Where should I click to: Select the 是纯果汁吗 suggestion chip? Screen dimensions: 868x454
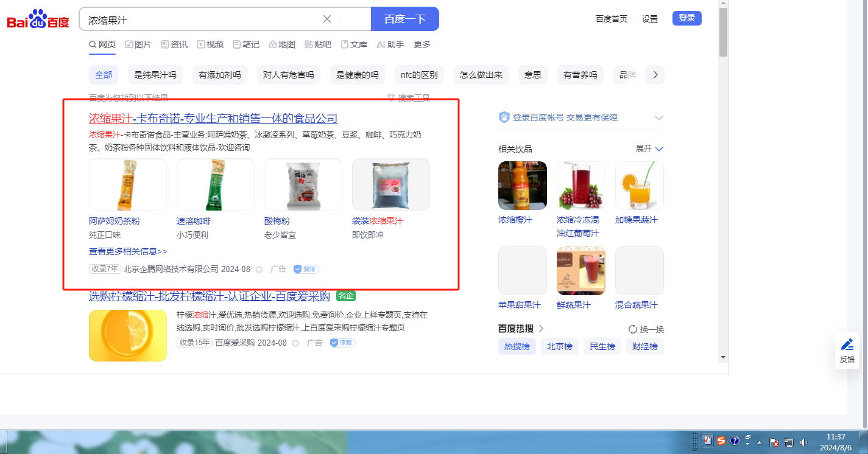pyautogui.click(x=155, y=75)
